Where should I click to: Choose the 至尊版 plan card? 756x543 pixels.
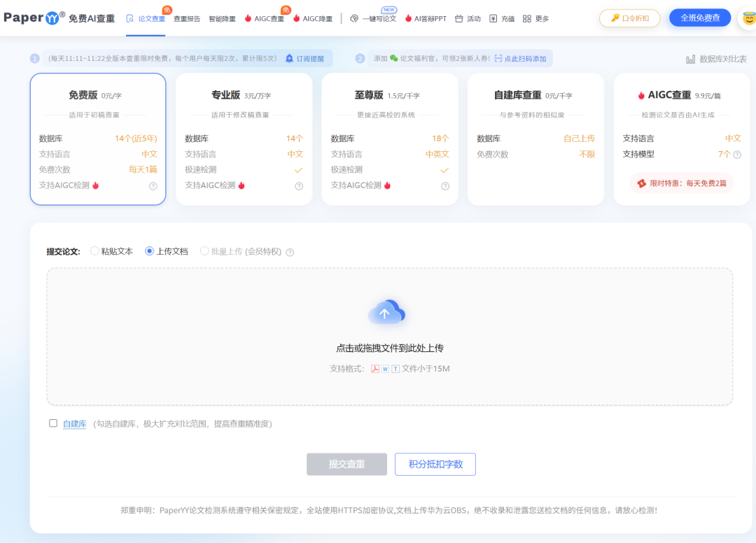click(x=390, y=139)
